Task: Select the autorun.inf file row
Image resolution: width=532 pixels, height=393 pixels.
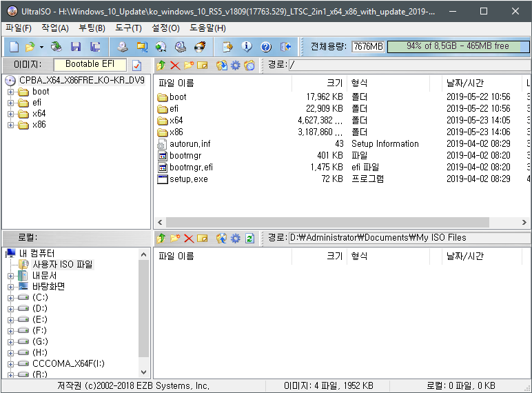Action: coord(342,144)
